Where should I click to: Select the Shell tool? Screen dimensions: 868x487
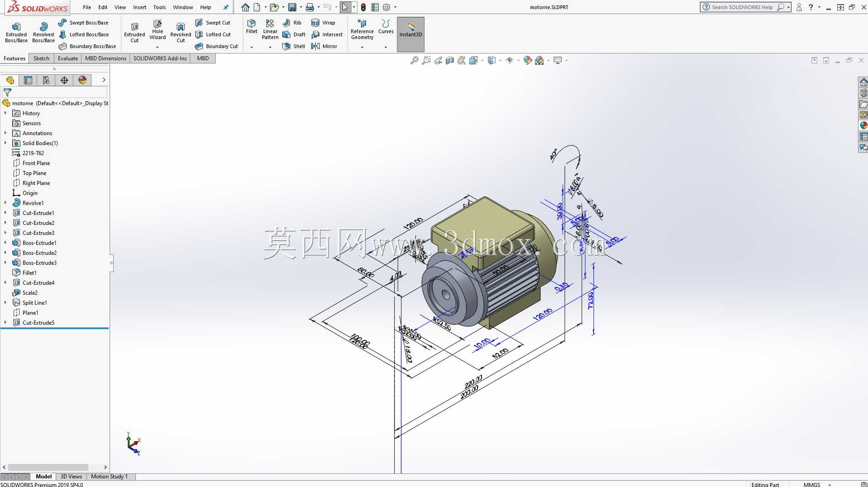tap(294, 46)
